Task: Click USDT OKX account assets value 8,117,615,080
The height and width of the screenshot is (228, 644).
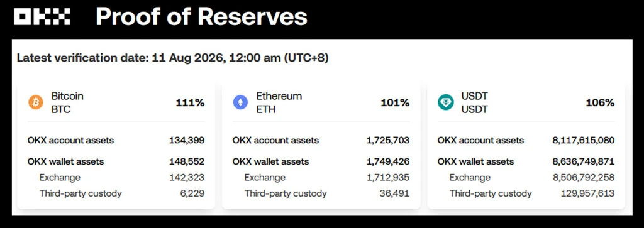Action: 584,140
